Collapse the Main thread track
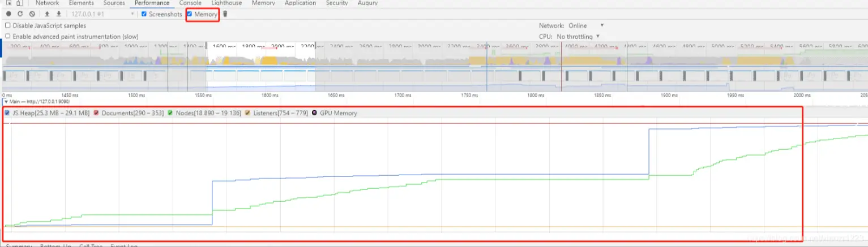868x247 pixels. tap(6, 102)
